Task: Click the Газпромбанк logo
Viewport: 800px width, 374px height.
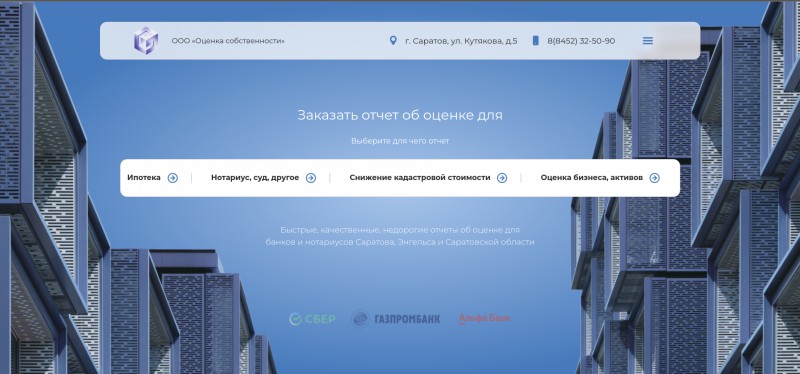Action: 396,319
